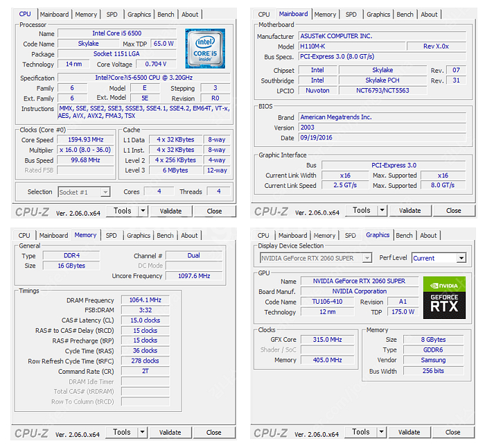
Task: Click the NVIDIA GeForce RTX logo in Graphics window
Action: click(x=444, y=298)
